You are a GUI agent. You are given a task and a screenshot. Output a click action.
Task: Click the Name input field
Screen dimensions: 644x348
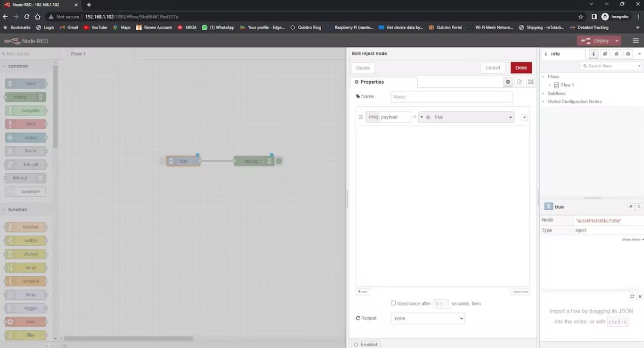pos(451,96)
